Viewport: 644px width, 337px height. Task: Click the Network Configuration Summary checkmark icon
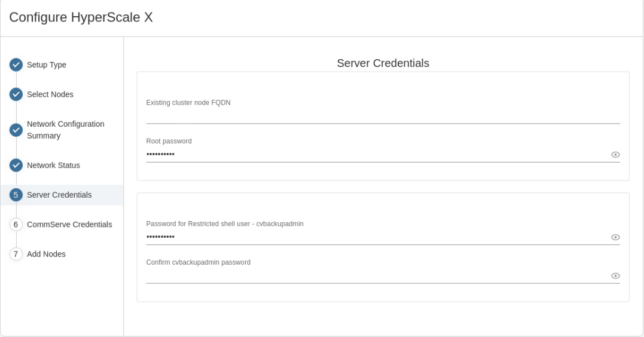(x=16, y=130)
